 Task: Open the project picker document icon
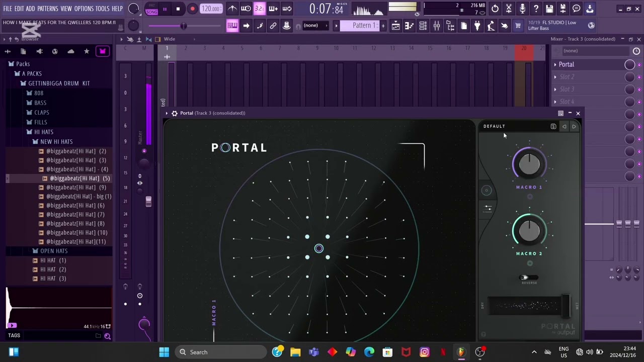pyautogui.click(x=464, y=26)
